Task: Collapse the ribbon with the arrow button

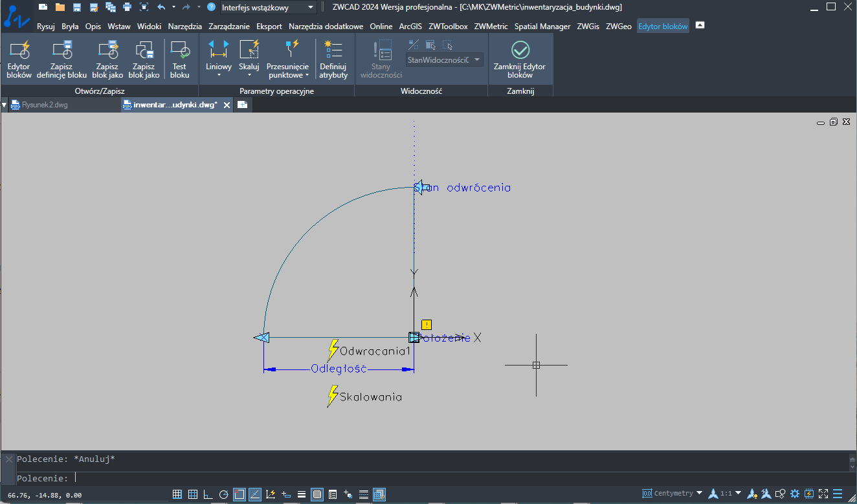Action: 700,25
